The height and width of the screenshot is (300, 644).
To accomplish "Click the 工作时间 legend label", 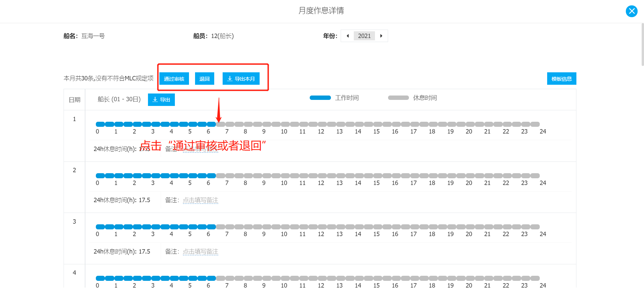I will (347, 98).
